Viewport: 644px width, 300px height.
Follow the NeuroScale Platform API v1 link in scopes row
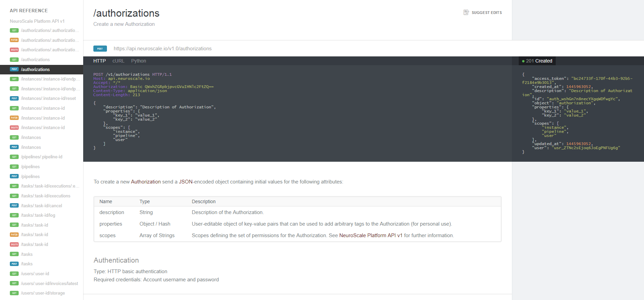click(x=371, y=235)
